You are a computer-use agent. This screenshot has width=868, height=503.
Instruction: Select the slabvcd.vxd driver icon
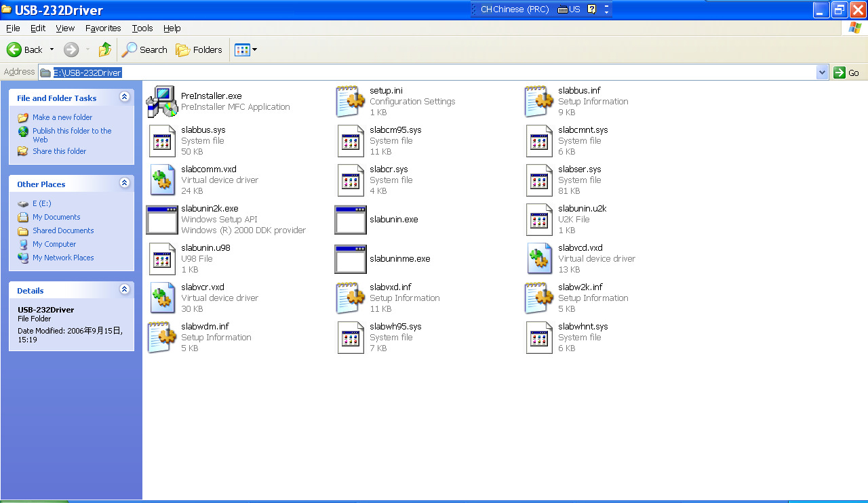(x=539, y=259)
